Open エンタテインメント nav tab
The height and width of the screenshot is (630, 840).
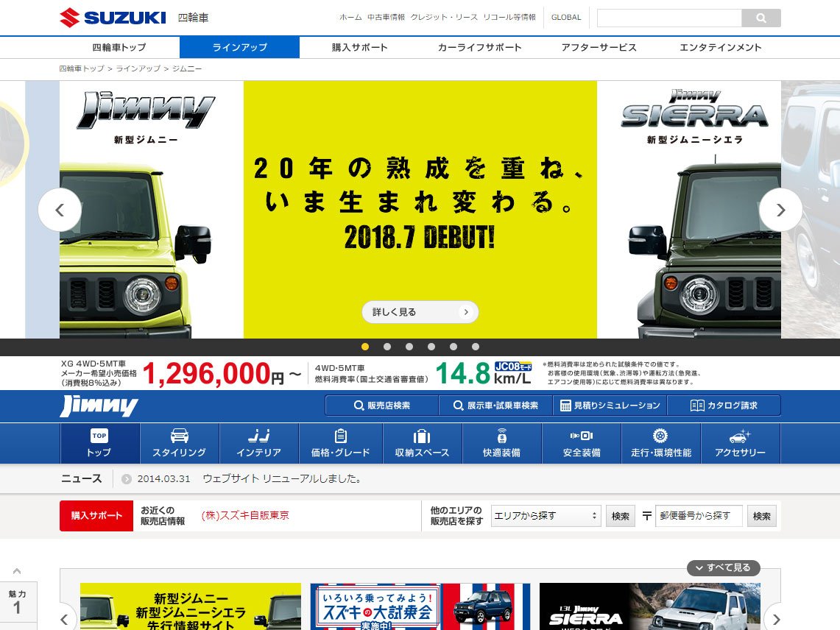720,47
